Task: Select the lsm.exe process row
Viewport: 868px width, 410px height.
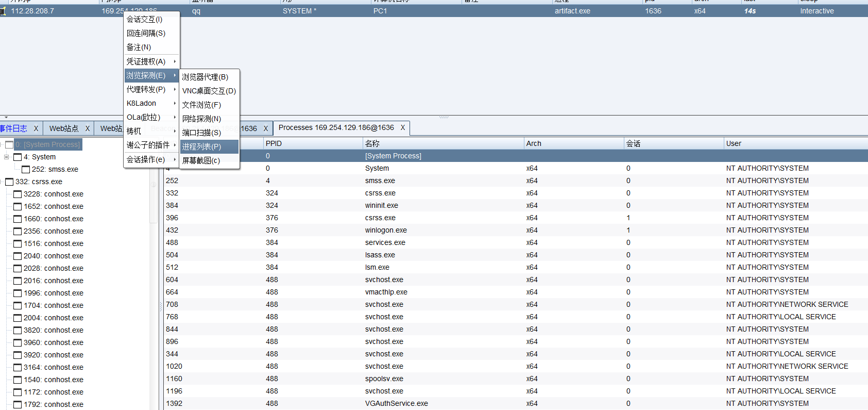Action: coord(516,267)
